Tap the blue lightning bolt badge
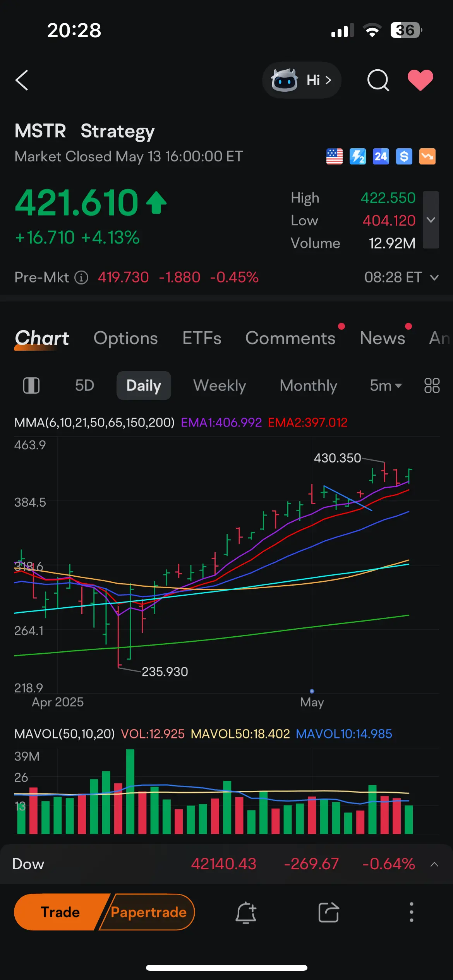 [358, 156]
